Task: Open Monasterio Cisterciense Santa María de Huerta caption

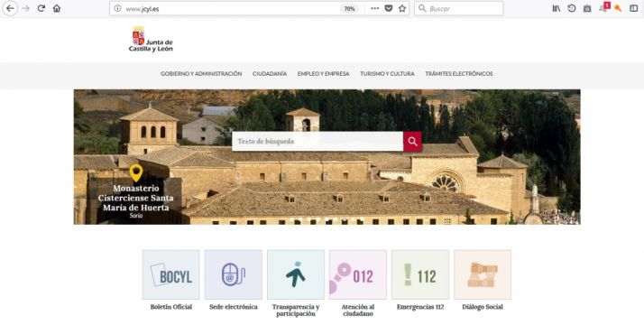Action: [x=136, y=198]
